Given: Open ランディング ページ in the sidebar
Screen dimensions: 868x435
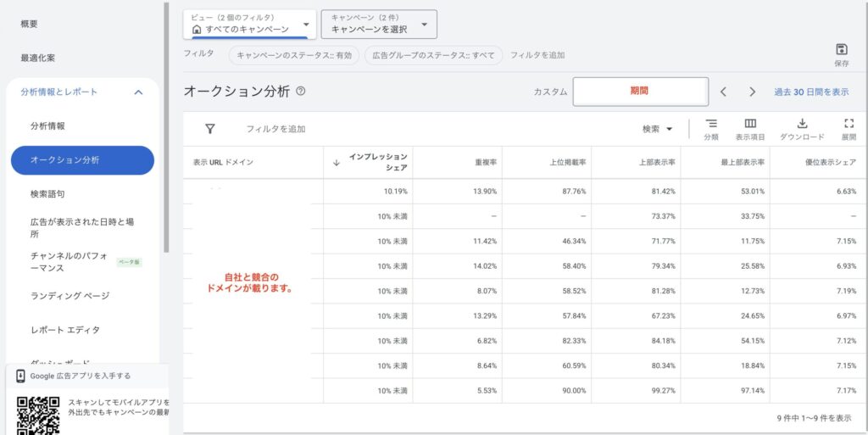Looking at the screenshot, I should coord(70,296).
